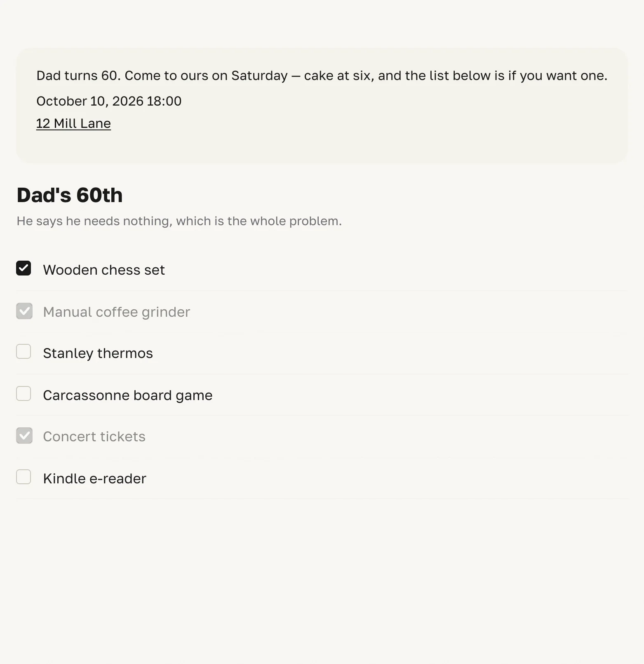Click the "He says he needs nothing" subtitle
This screenshot has height=664, width=644.
pyautogui.click(x=179, y=221)
